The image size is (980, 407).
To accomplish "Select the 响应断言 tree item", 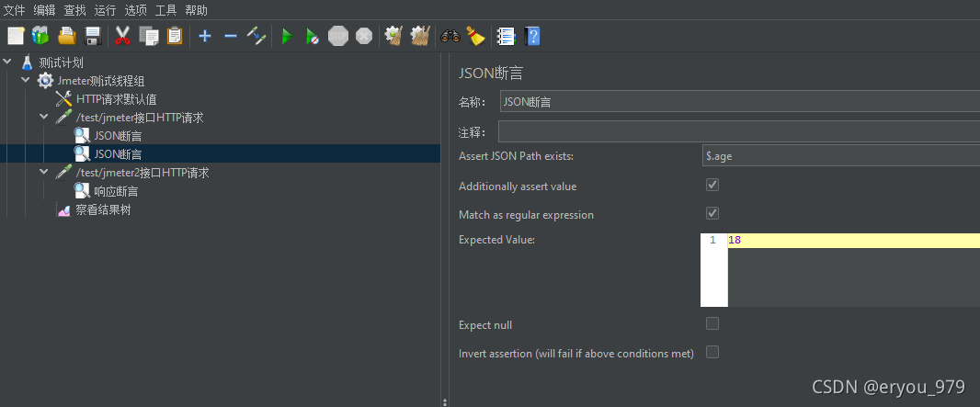I will (116, 192).
